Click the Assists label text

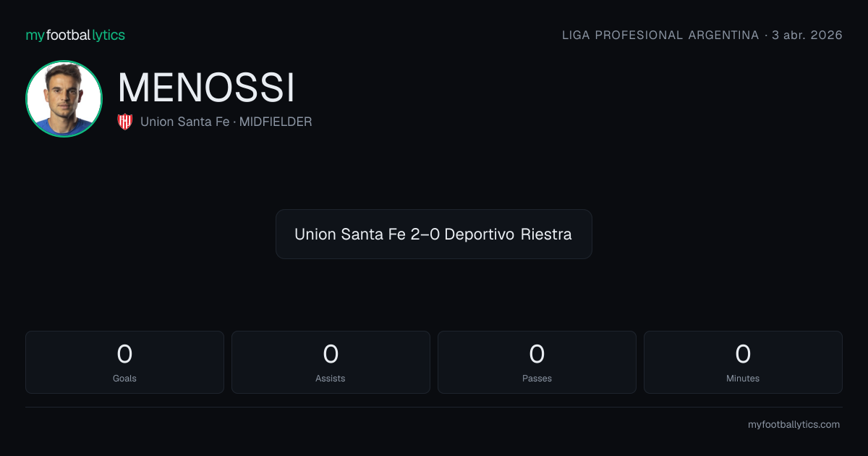pos(331,378)
